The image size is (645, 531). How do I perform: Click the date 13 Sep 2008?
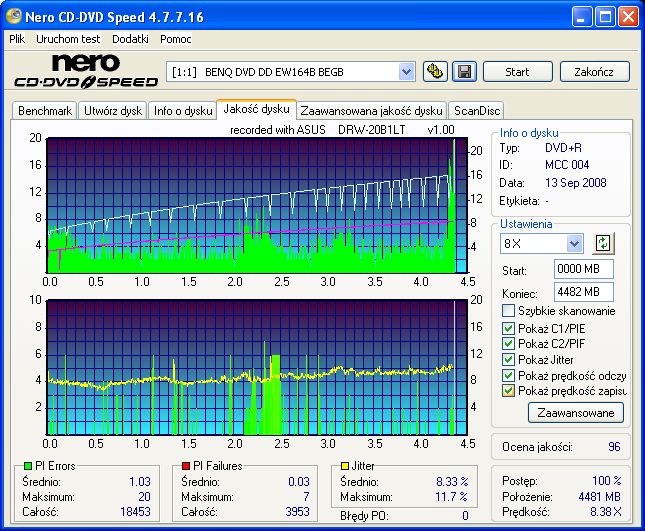[575, 183]
